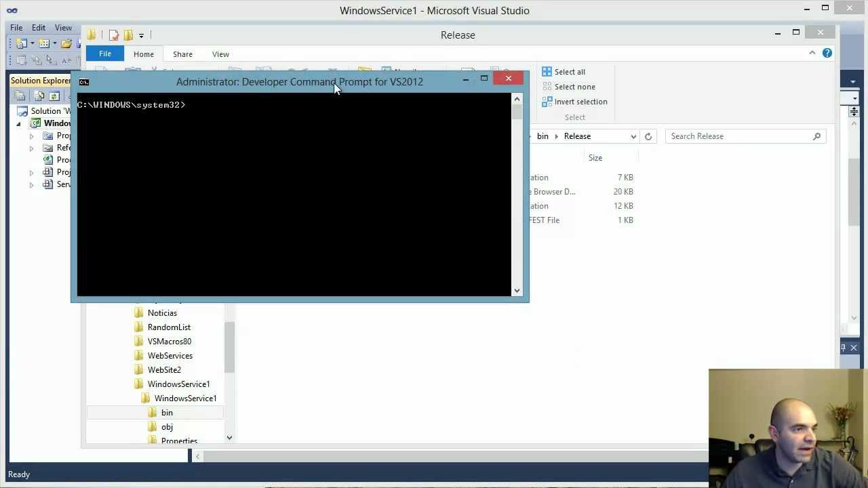
Task: Click New Project icon in Visual Studio toolbar
Action: pos(22,43)
